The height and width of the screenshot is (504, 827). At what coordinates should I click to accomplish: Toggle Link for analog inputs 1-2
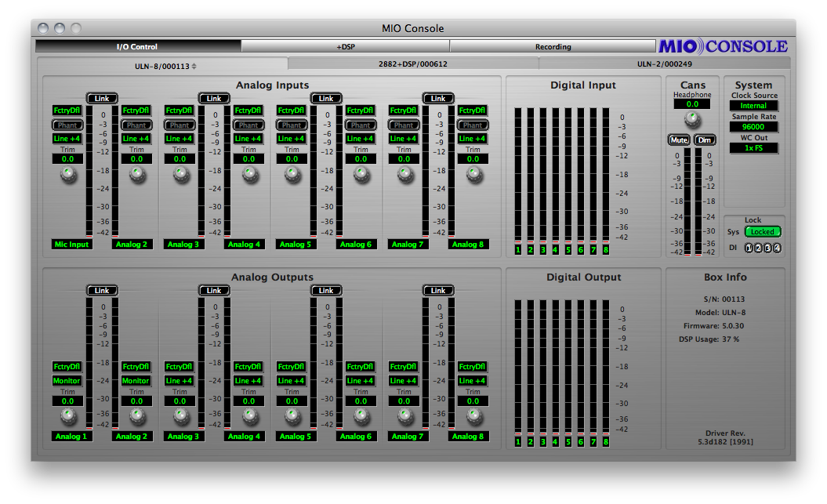pos(102,99)
